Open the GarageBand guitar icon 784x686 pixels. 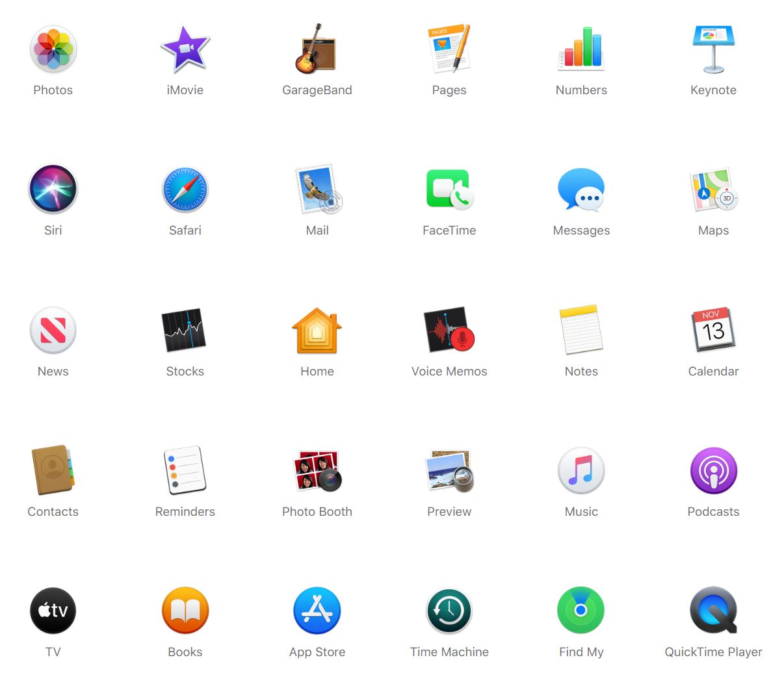click(317, 49)
